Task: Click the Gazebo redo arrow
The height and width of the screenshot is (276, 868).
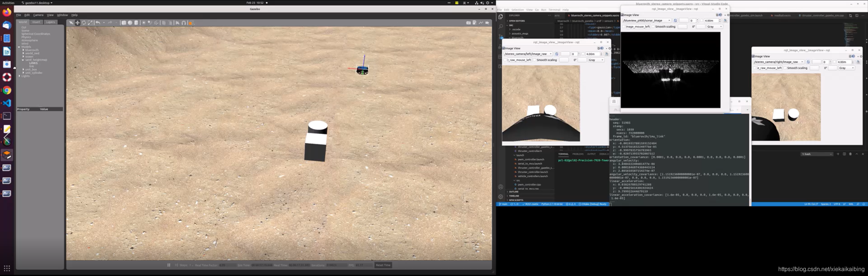Action: [x=110, y=23]
